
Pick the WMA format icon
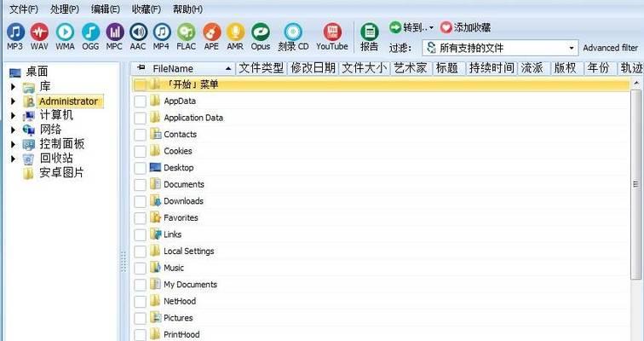point(65,32)
